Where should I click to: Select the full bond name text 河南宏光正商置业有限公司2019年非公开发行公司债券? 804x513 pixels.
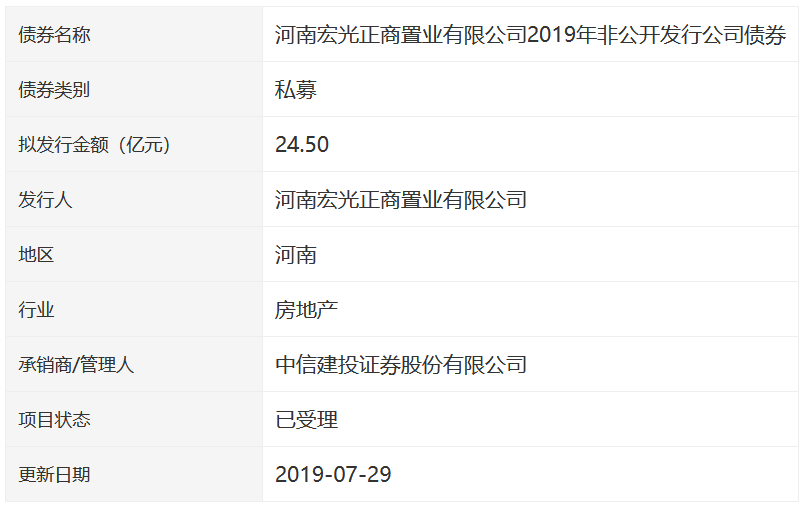click(x=530, y=35)
